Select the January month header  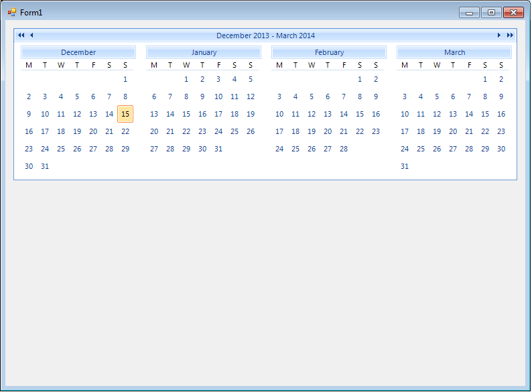tap(204, 52)
